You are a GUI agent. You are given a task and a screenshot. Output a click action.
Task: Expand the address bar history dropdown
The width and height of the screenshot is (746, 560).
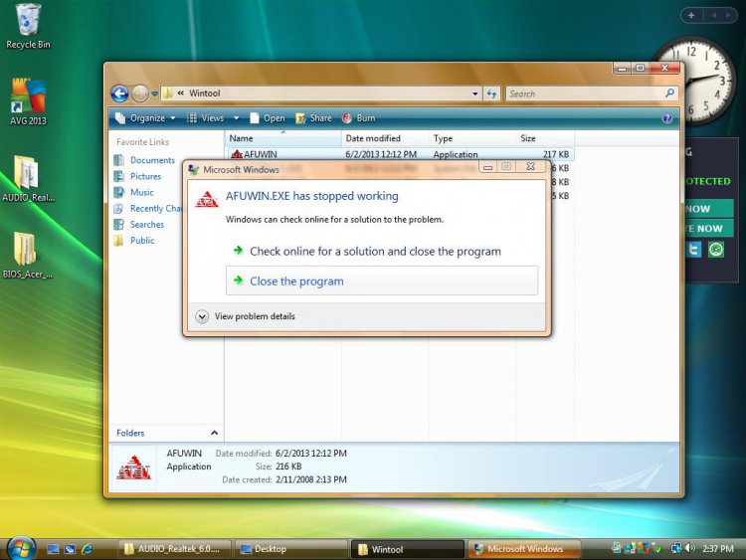click(474, 93)
